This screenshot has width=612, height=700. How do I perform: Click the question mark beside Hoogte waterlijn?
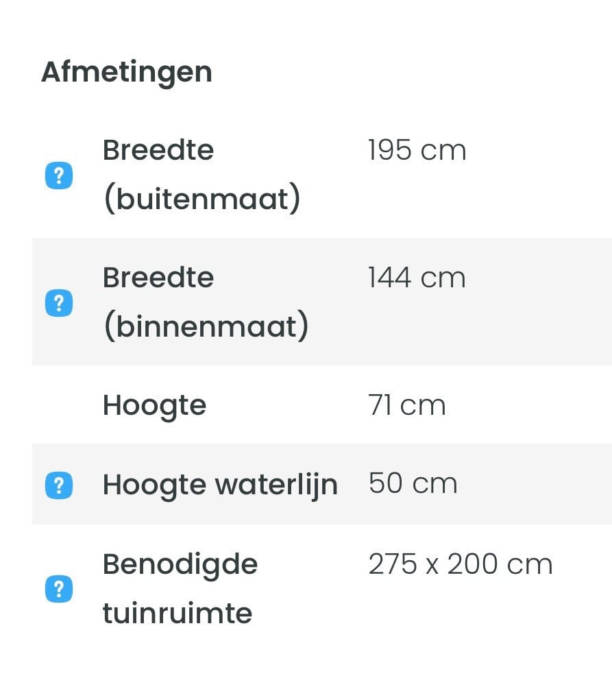pyautogui.click(x=59, y=485)
